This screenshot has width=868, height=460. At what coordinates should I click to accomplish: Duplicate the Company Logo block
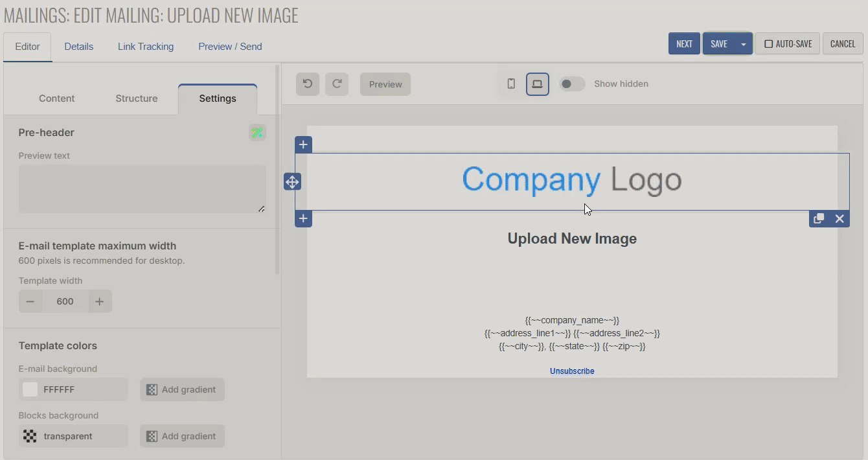819,219
